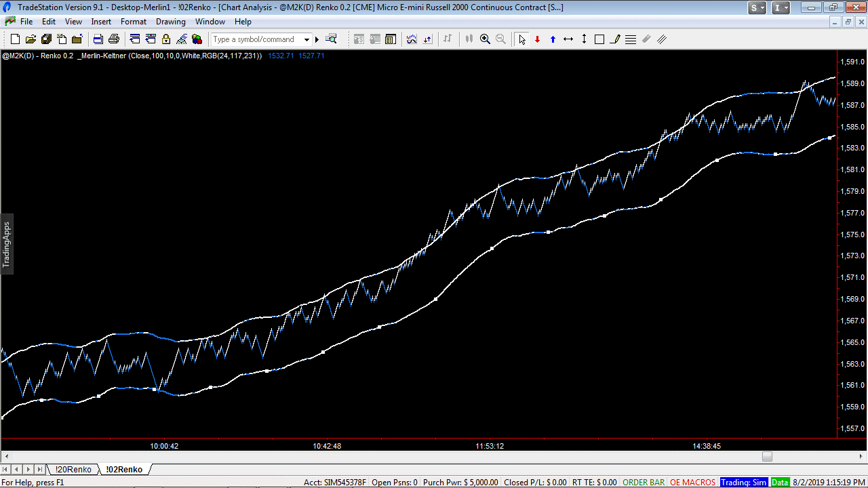The height and width of the screenshot is (488, 868).
Task: Select the !02Renko workspace tab
Action: [x=124, y=469]
